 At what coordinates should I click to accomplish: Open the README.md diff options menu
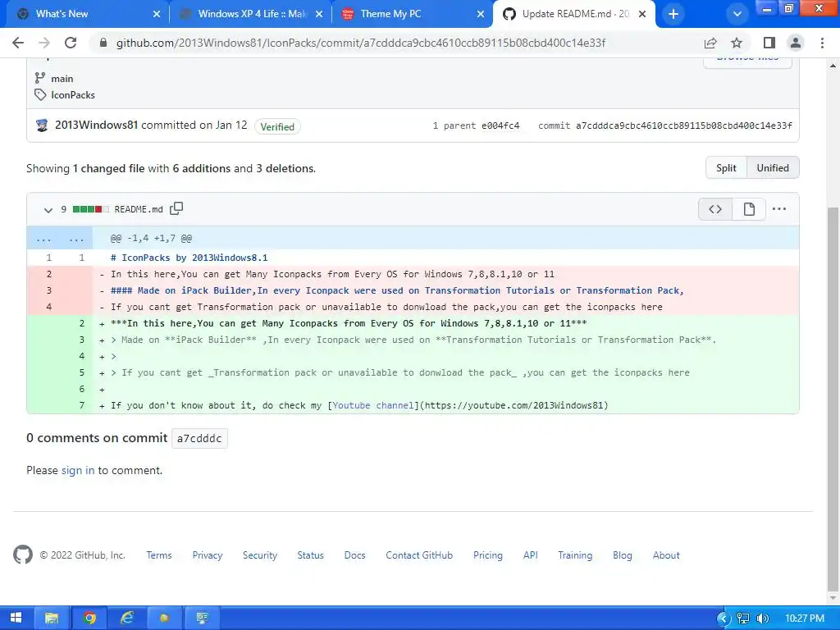click(x=779, y=209)
